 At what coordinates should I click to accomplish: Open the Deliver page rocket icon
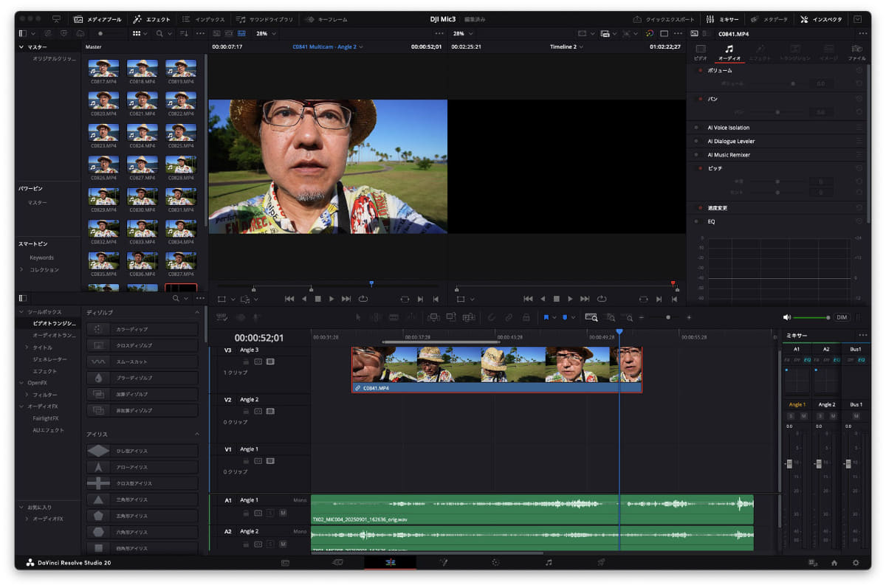(601, 562)
